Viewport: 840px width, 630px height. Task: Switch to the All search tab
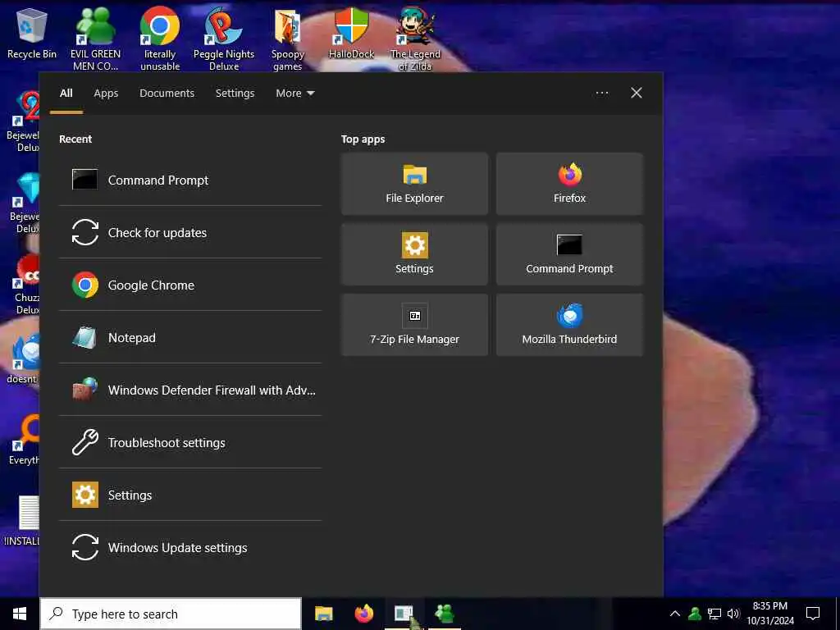66,94
